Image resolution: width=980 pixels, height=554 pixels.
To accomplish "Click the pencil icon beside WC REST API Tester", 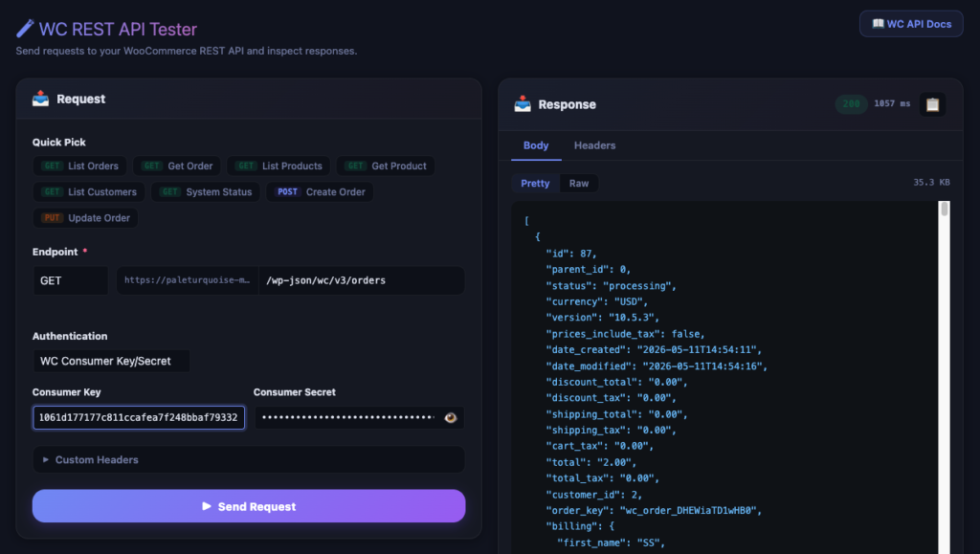I will tap(25, 29).
